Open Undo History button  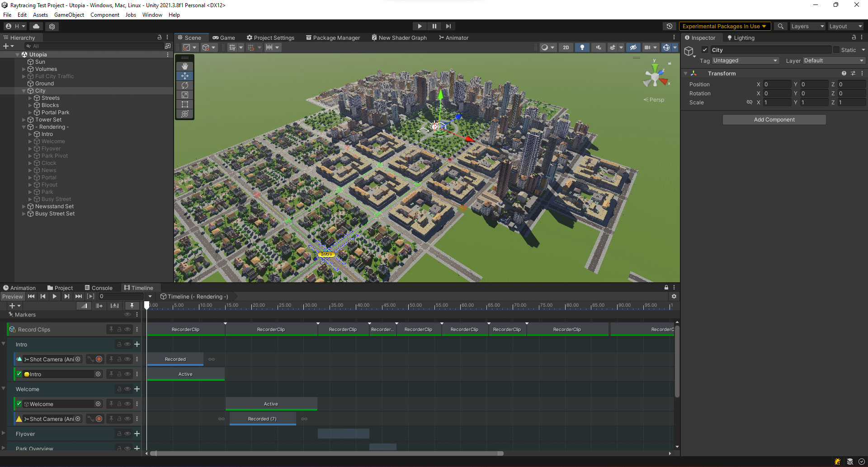tap(670, 26)
